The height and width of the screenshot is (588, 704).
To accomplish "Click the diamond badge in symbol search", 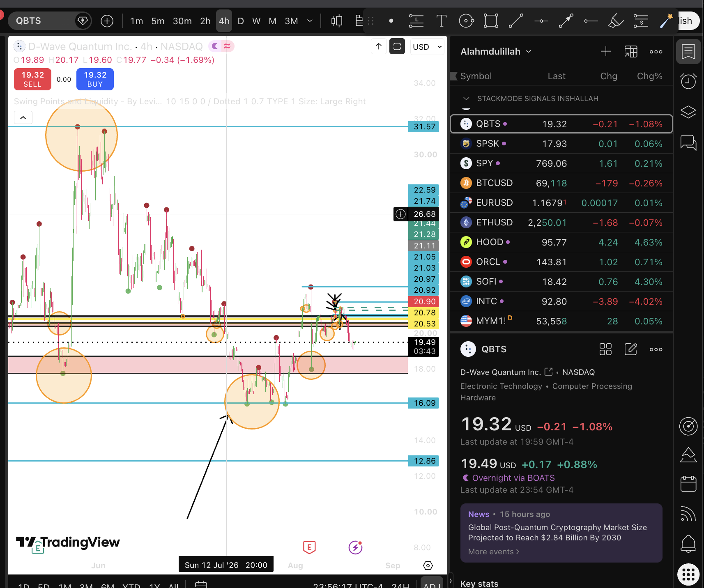I will pos(83,21).
